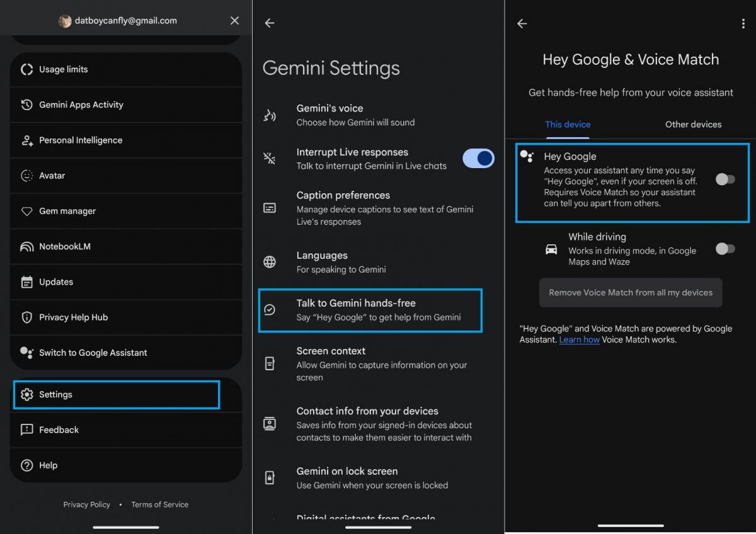
Task: Tap the Gem manager label
Action: click(67, 211)
